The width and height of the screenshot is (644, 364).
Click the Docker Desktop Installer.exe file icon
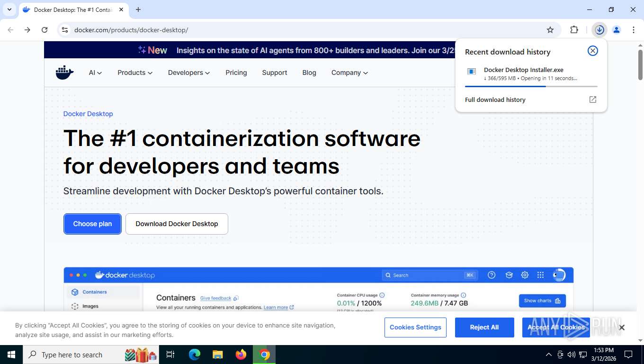472,72
